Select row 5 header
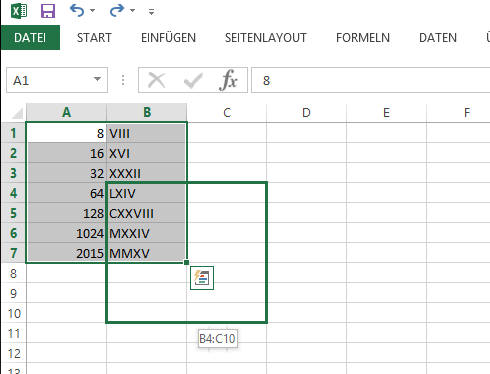This screenshot has width=490, height=374. click(14, 213)
